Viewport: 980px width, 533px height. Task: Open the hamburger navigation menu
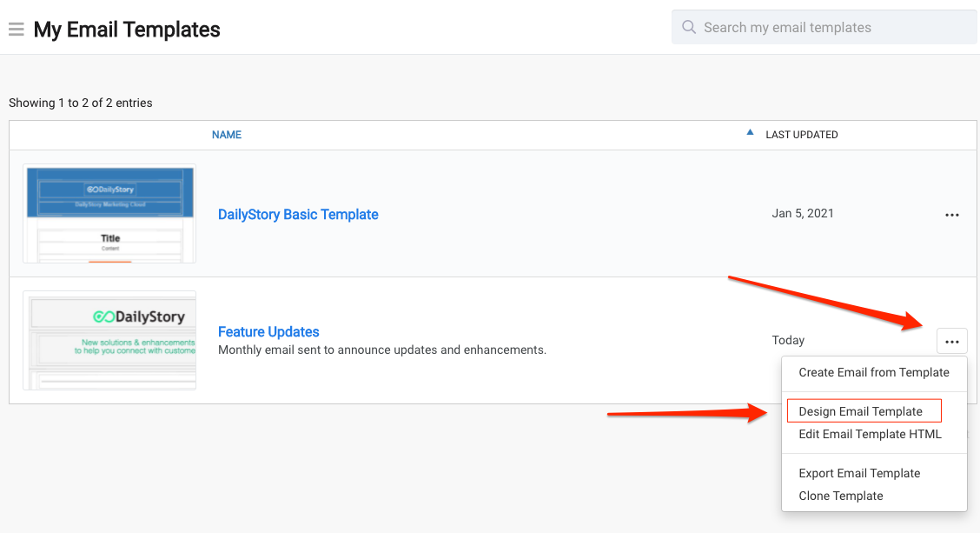pyautogui.click(x=17, y=30)
